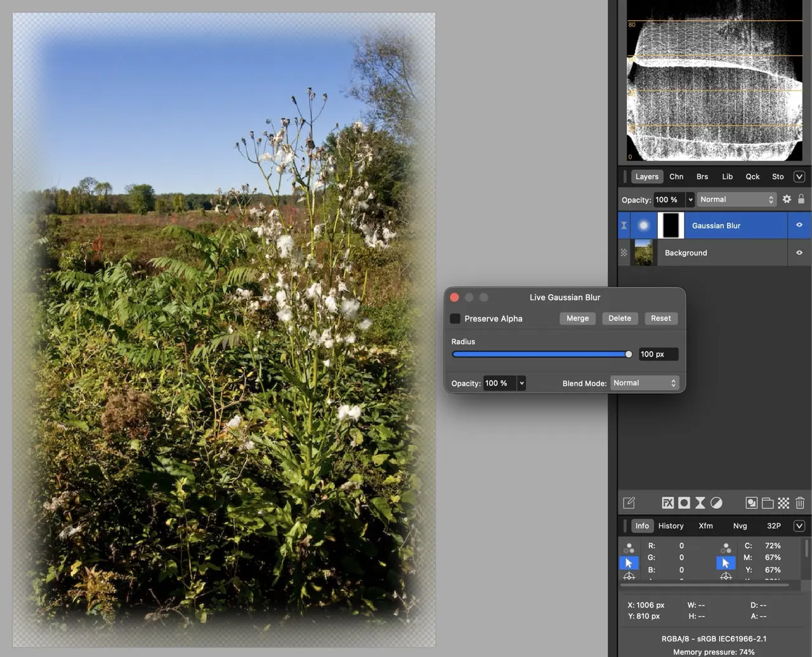Image resolution: width=812 pixels, height=657 pixels.
Task: Click the Mask Layer icon
Action: (x=684, y=503)
